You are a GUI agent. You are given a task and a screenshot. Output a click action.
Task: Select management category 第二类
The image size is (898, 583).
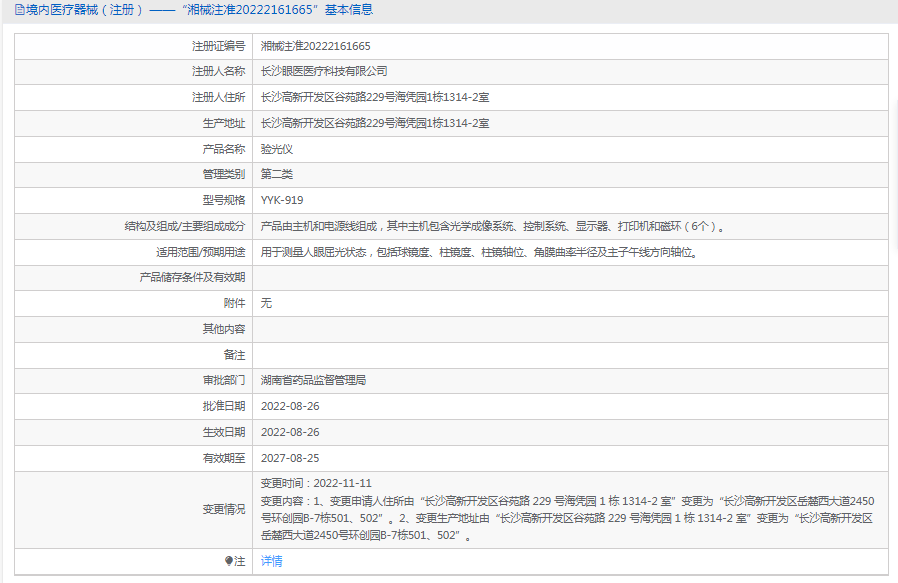click(277, 175)
